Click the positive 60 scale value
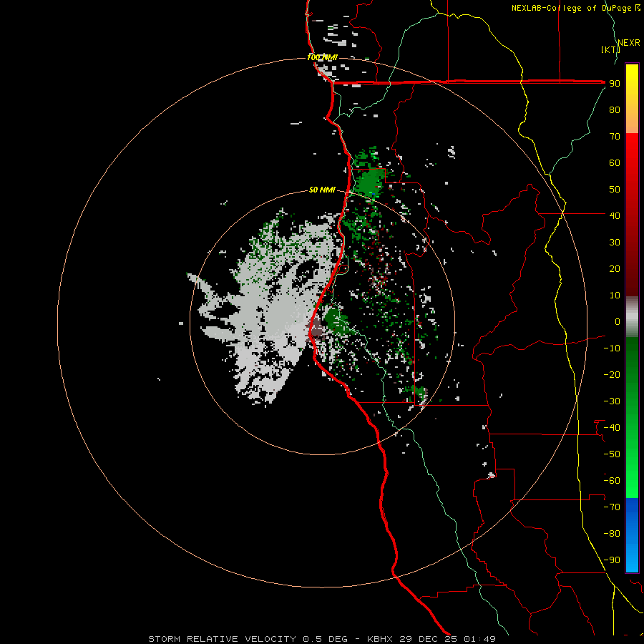This screenshot has width=644, height=644. click(x=615, y=163)
